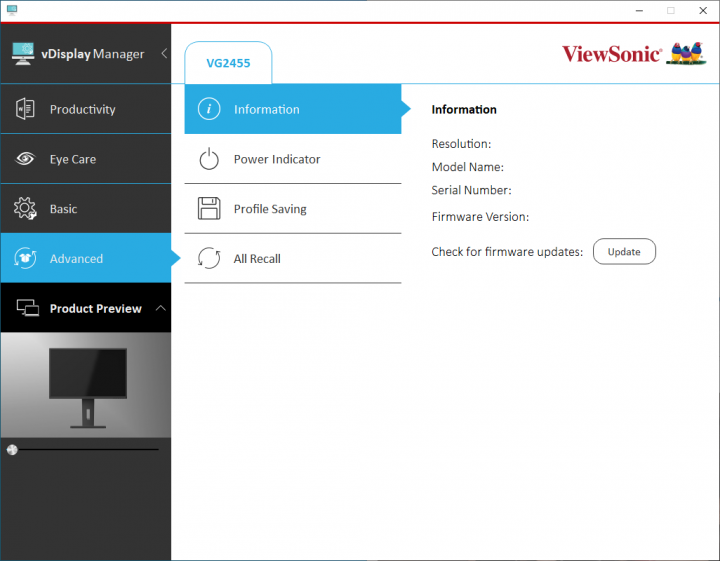Click the vDisplay Manager monitor logo
The height and width of the screenshot is (561, 720).
pyautogui.click(x=22, y=54)
